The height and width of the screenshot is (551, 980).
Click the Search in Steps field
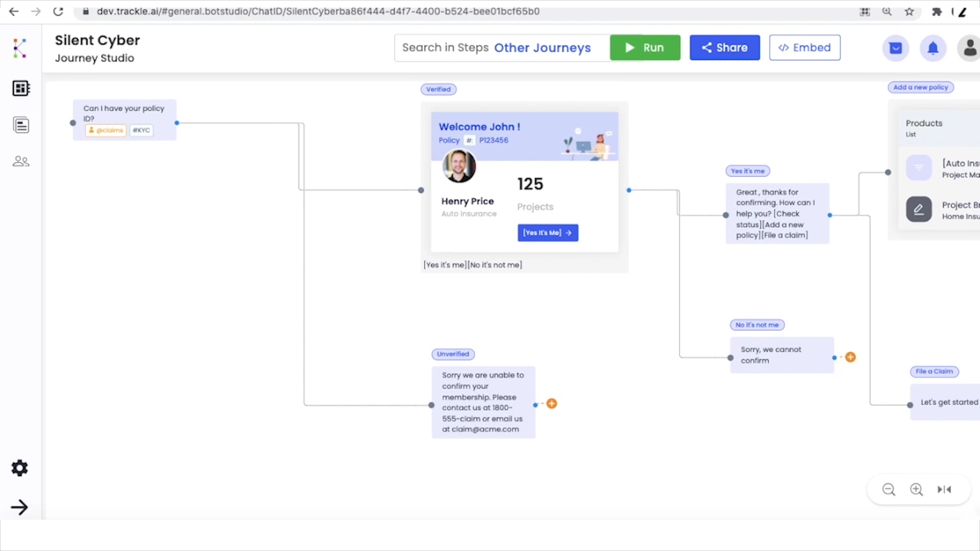click(445, 47)
